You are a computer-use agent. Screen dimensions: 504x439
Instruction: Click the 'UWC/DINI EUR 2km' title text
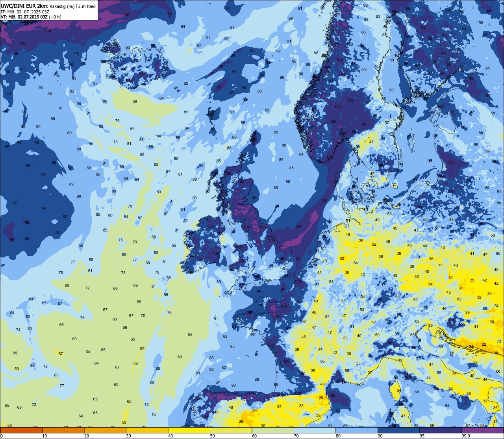[24, 6]
